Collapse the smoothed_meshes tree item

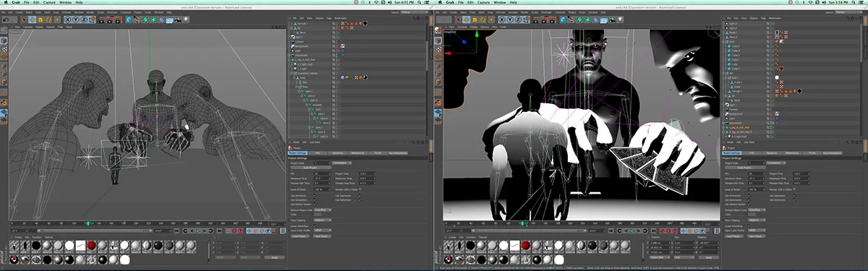[292, 73]
